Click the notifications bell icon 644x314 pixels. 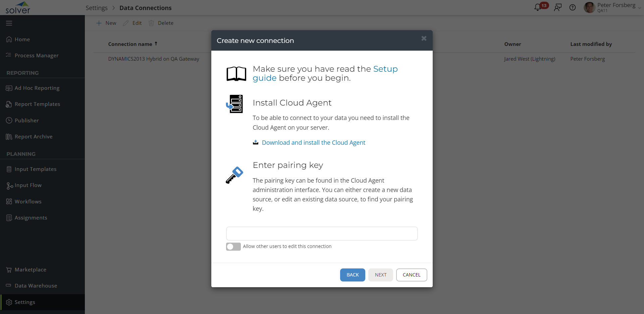click(x=538, y=7)
